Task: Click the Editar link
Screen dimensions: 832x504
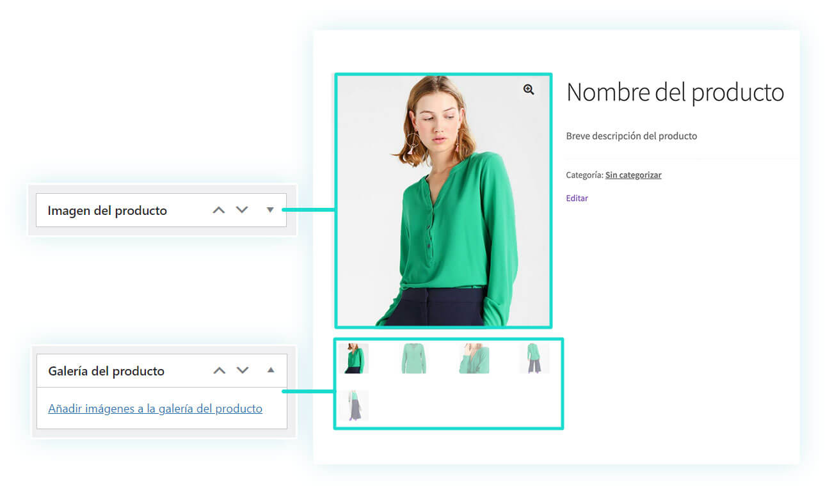Action: (x=577, y=198)
